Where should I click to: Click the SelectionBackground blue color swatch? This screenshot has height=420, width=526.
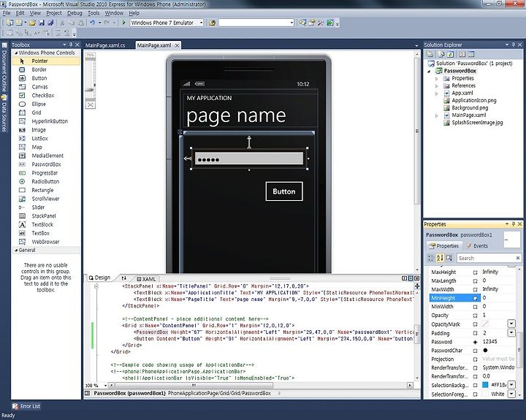point(485,385)
